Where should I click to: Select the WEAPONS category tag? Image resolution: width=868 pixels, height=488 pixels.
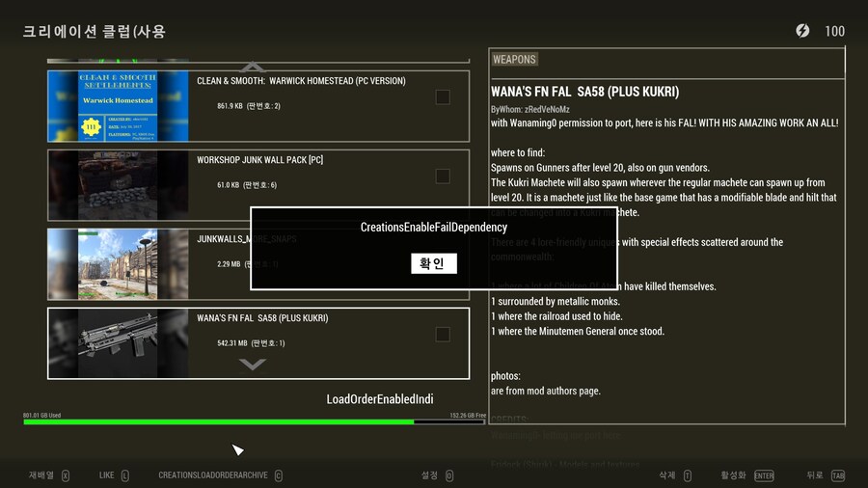514,60
